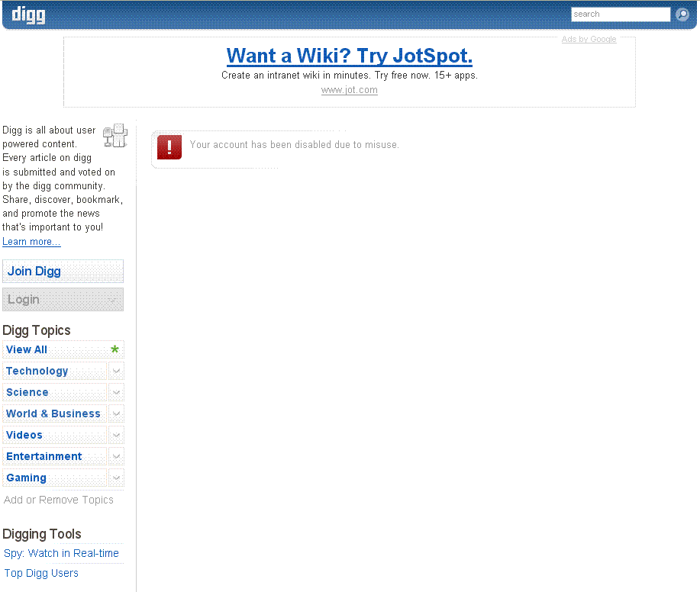The image size is (700, 592).
Task: Open the Top Digg Users link
Action: (41, 573)
